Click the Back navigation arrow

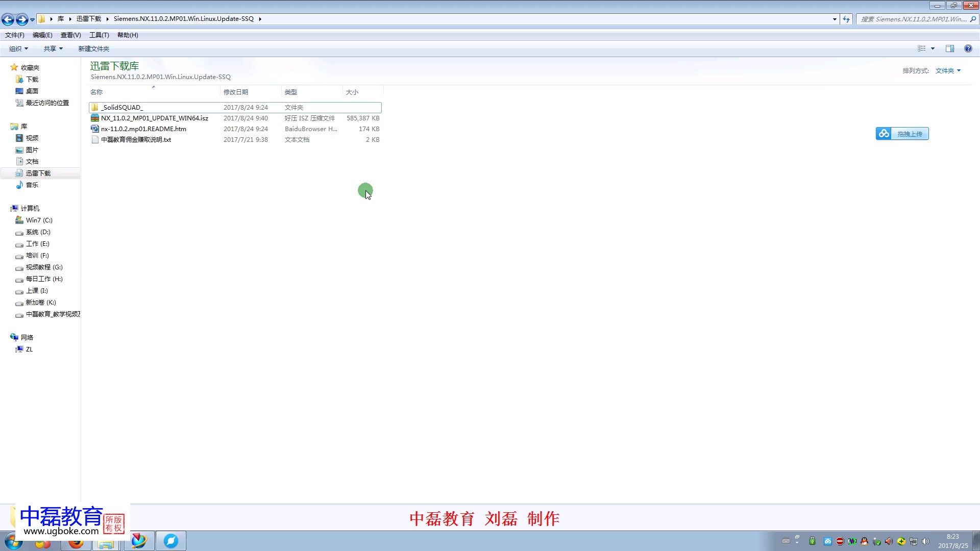8,19
